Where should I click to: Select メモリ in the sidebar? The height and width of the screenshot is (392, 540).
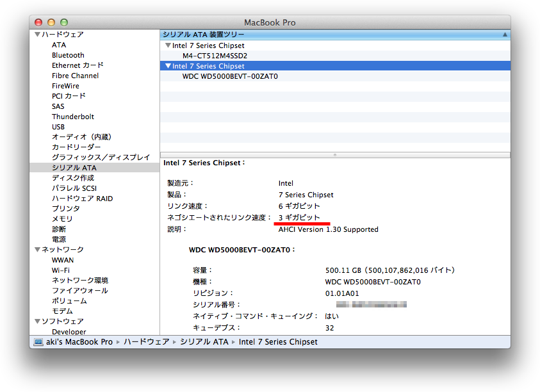(62, 218)
